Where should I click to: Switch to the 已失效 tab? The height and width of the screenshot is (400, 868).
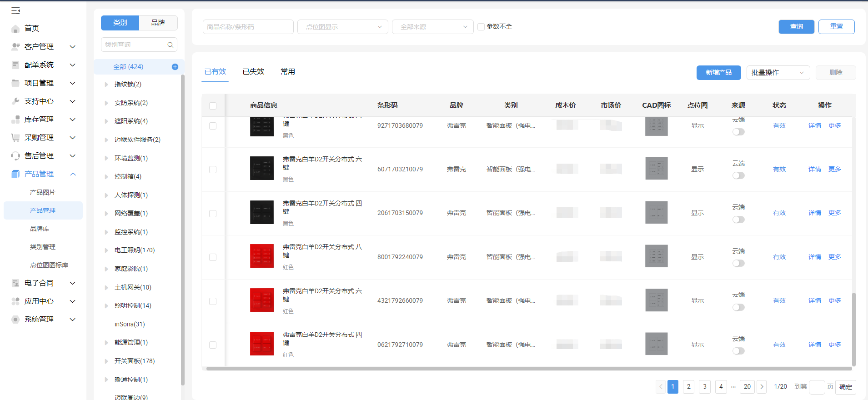(x=253, y=72)
